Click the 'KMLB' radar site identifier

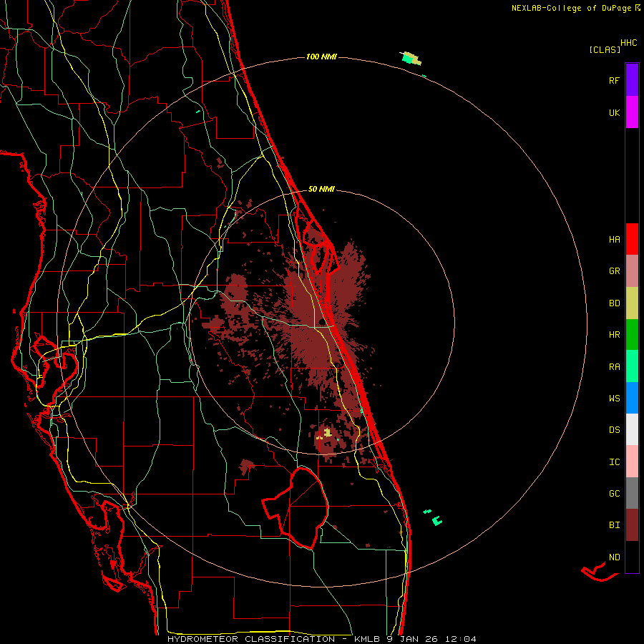point(368,639)
